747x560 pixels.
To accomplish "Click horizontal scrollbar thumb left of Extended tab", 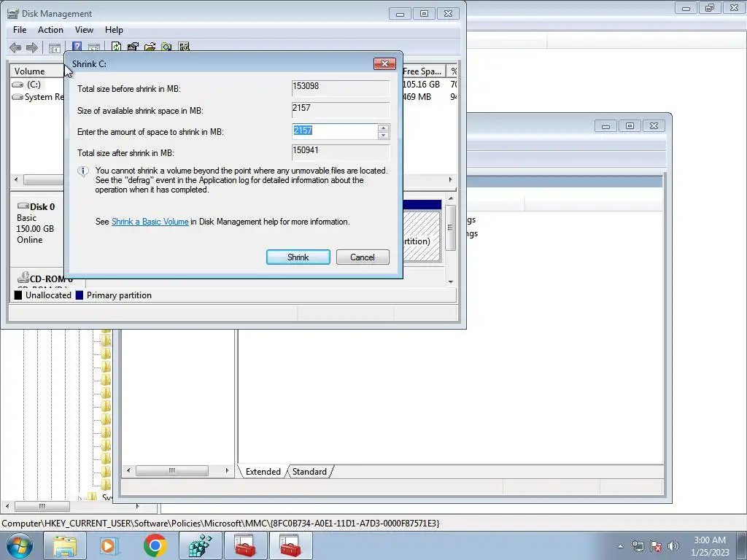I will [x=172, y=470].
